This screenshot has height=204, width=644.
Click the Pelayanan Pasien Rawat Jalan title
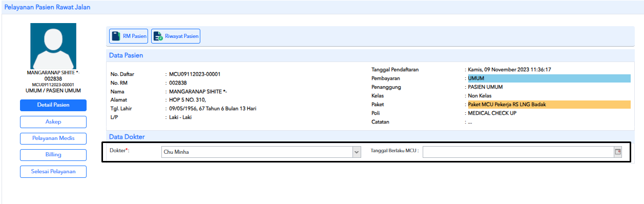(x=48, y=7)
